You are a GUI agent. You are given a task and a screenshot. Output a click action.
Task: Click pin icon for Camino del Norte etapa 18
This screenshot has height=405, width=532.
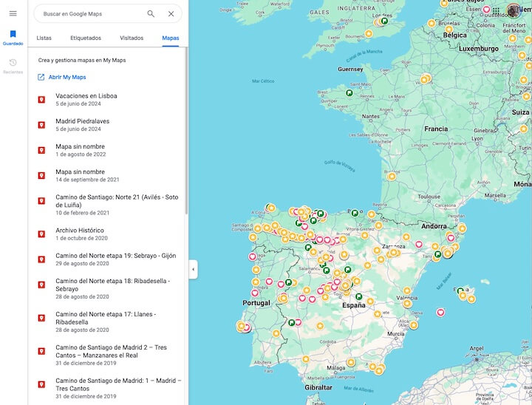41,285
